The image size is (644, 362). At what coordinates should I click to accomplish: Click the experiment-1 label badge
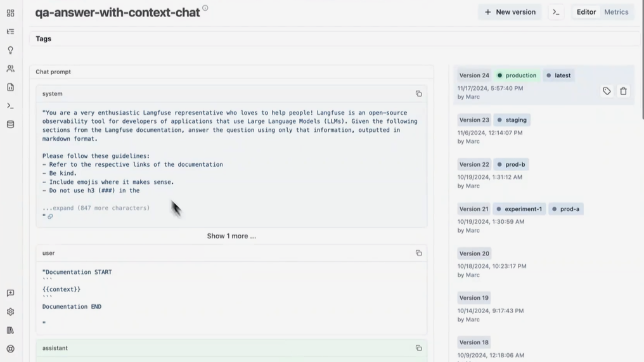pyautogui.click(x=519, y=209)
